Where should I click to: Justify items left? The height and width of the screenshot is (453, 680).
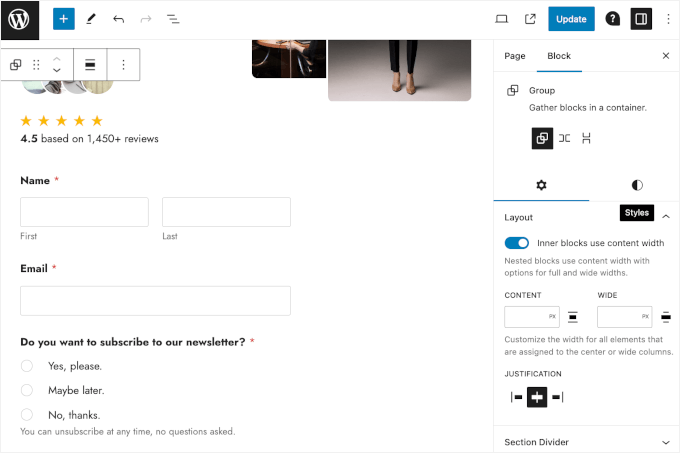(x=516, y=397)
